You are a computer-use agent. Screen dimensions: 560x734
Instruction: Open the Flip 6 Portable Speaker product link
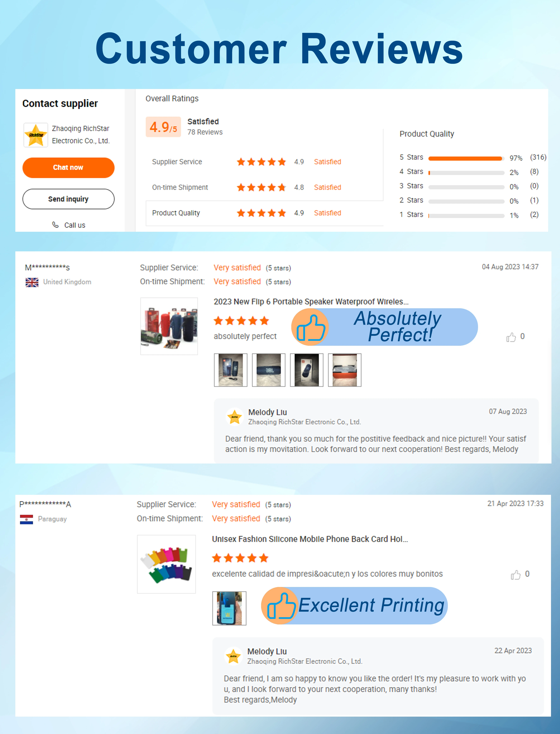coord(311,301)
